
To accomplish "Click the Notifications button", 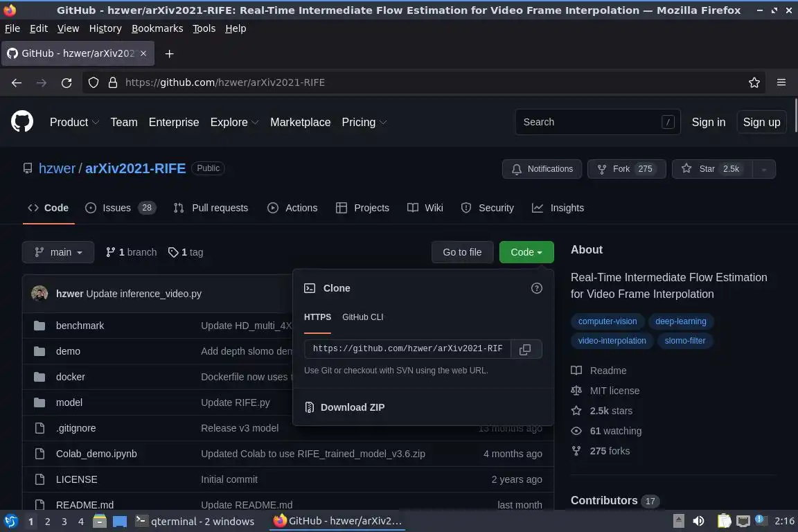I will tap(542, 169).
